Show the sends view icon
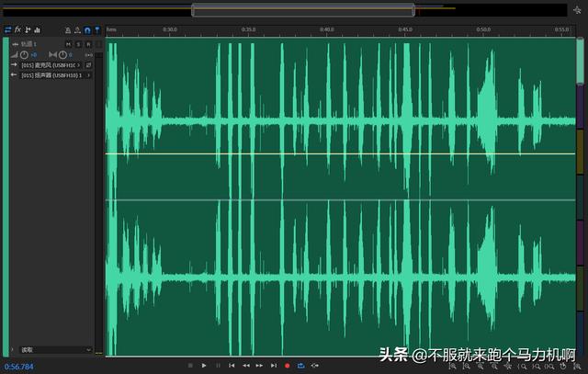This screenshot has height=374, width=588. pos(28,29)
